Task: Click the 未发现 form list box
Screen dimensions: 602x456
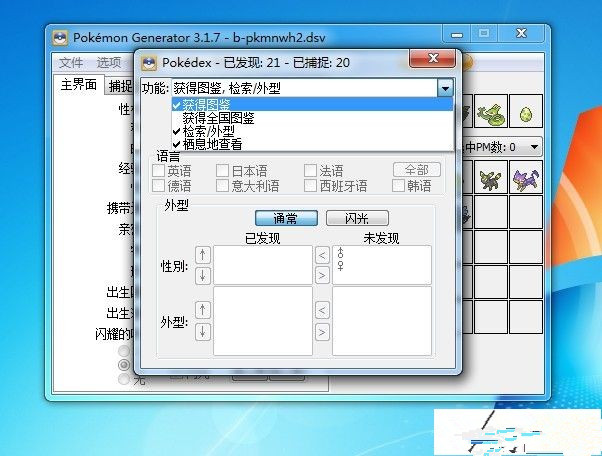Action: coord(382,321)
